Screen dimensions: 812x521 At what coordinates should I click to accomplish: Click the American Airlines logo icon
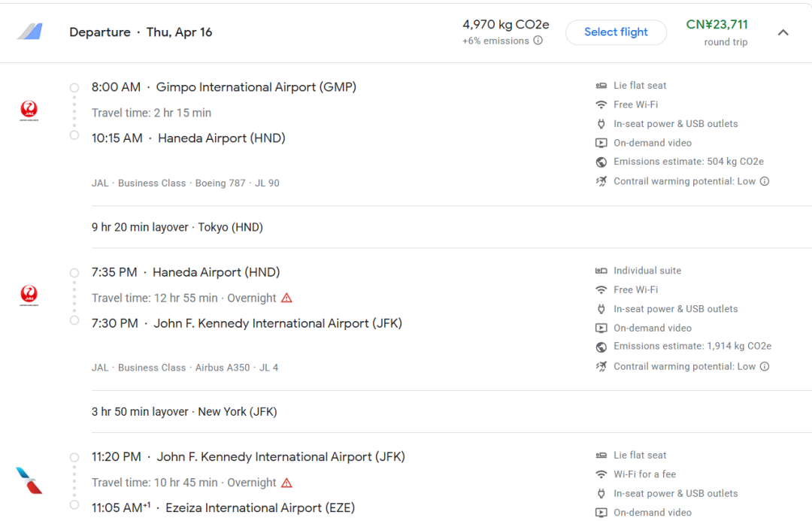coord(29,480)
